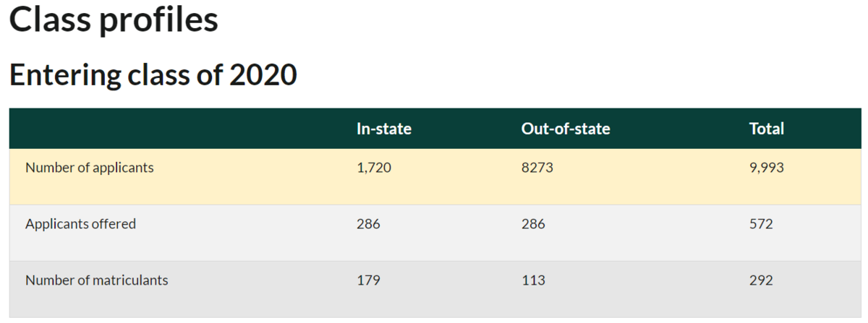Screen dimensions: 868x323
Task: Click the Out-of-state 286 applicants offered cell
Action: [x=533, y=224]
